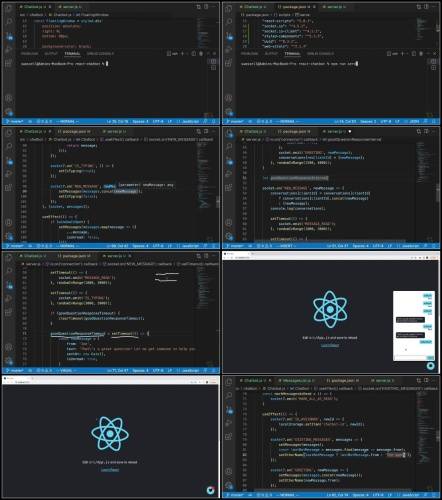Click Learn React link in closed-chat browser frame

pos(110,470)
